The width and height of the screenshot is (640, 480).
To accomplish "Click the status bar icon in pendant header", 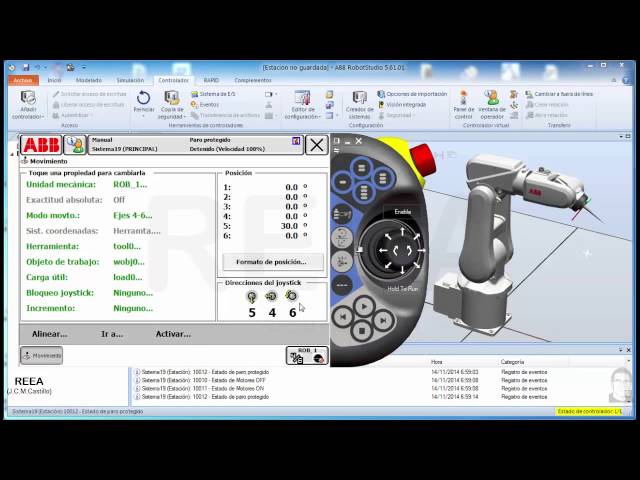I will [x=296, y=141].
